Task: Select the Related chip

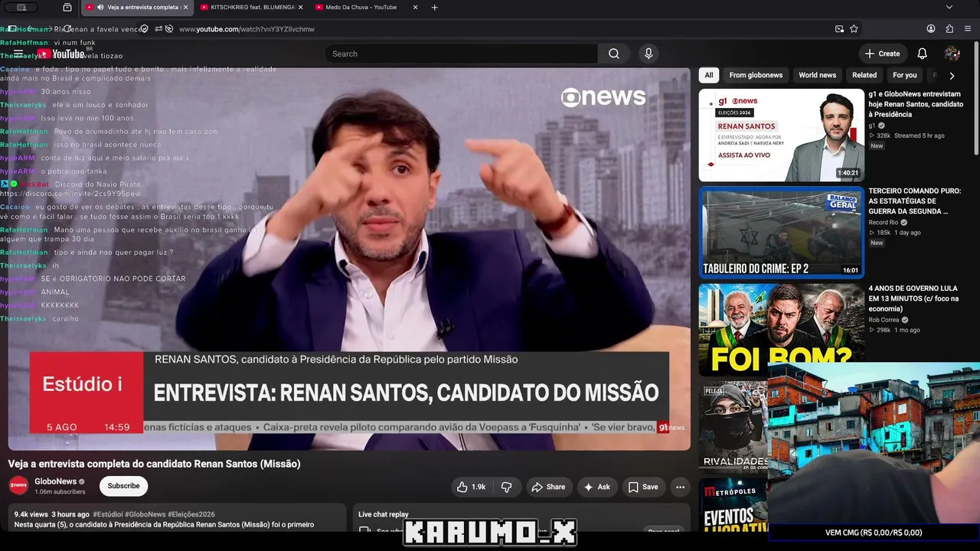Action: click(864, 75)
